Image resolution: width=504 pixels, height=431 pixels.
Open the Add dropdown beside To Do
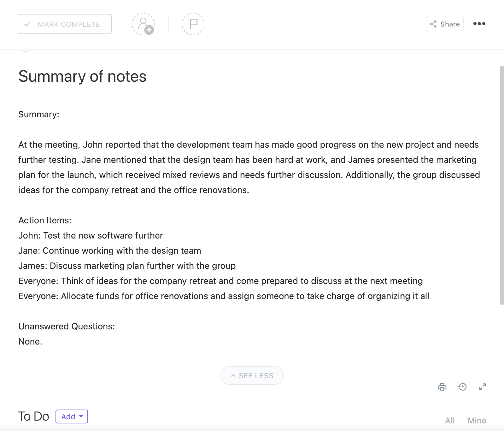coord(72,416)
